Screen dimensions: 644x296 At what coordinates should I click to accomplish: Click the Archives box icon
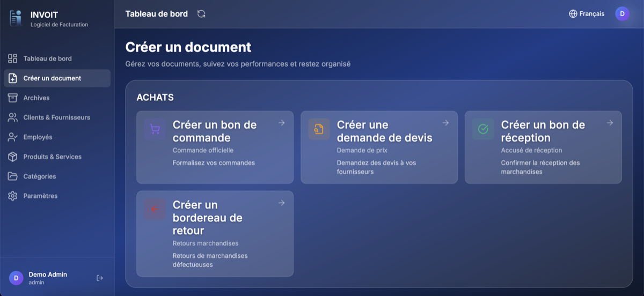(x=13, y=98)
